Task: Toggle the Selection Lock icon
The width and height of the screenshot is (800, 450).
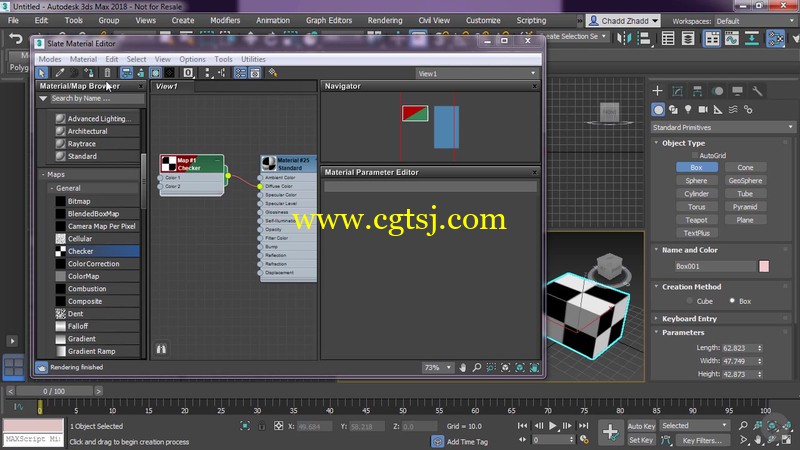Action: [262, 426]
